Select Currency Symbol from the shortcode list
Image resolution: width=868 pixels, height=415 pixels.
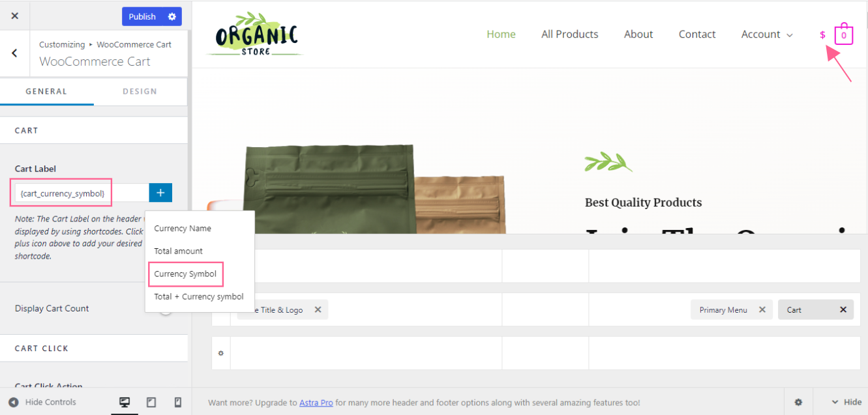[185, 274]
